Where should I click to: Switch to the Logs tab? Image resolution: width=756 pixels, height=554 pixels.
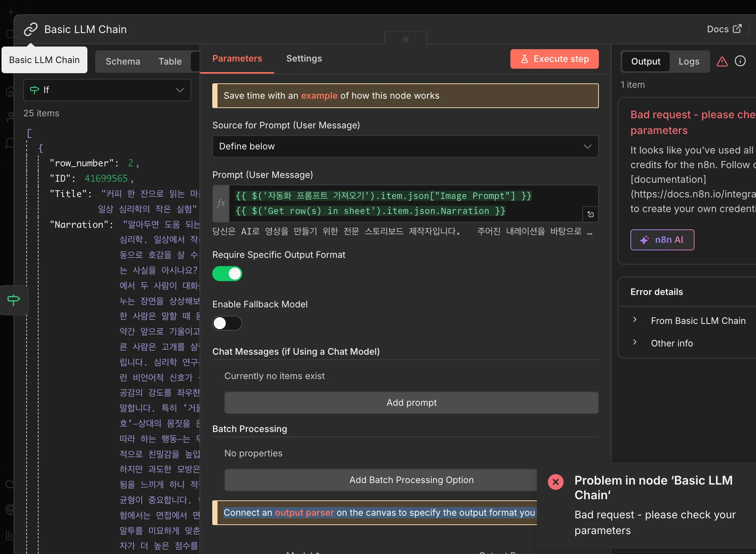pyautogui.click(x=688, y=62)
